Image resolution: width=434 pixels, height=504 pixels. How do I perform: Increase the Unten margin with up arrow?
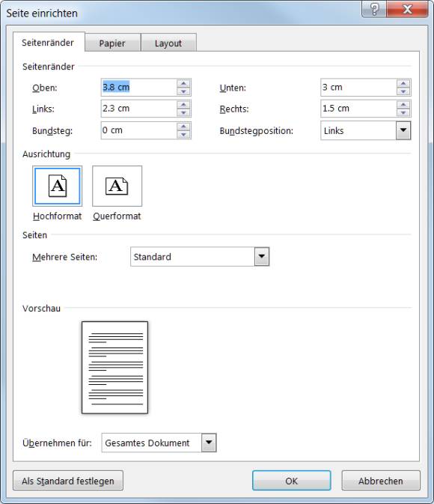403,83
